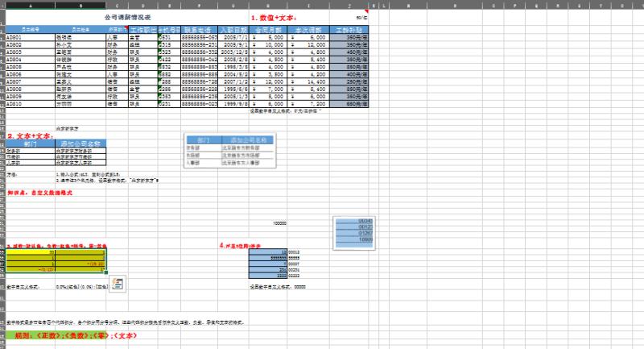Select column A header
The height and width of the screenshot is (349, 644).
[31, 6]
